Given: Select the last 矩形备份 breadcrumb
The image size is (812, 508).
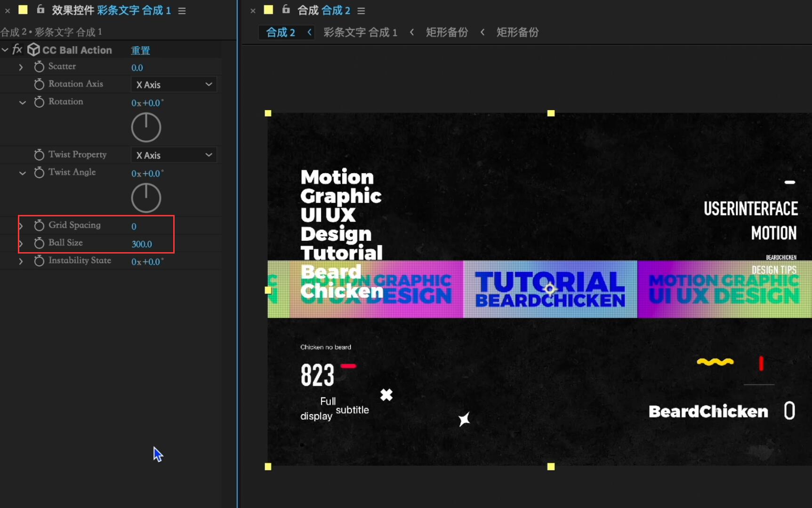Looking at the screenshot, I should pos(517,32).
